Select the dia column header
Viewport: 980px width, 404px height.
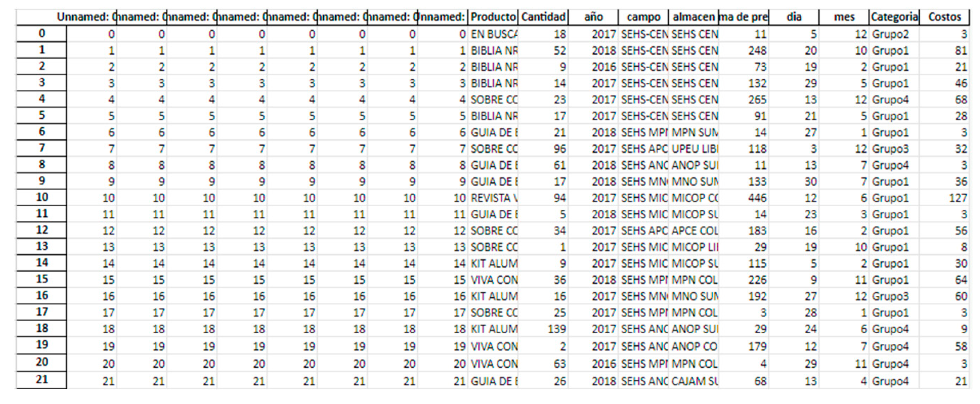pos(794,17)
